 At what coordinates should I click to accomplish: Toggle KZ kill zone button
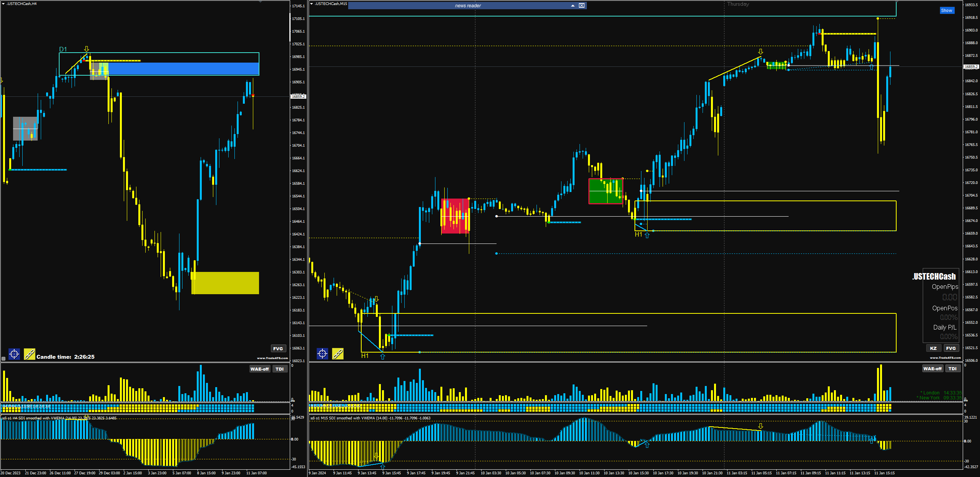[933, 348]
